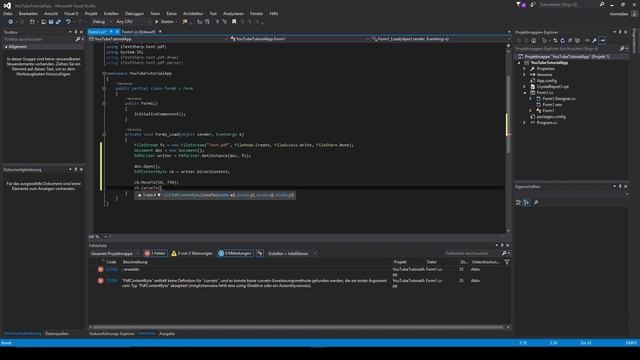Click View code icon in Projektmappen-Explorer
640x360 pixels.
pos(587,40)
